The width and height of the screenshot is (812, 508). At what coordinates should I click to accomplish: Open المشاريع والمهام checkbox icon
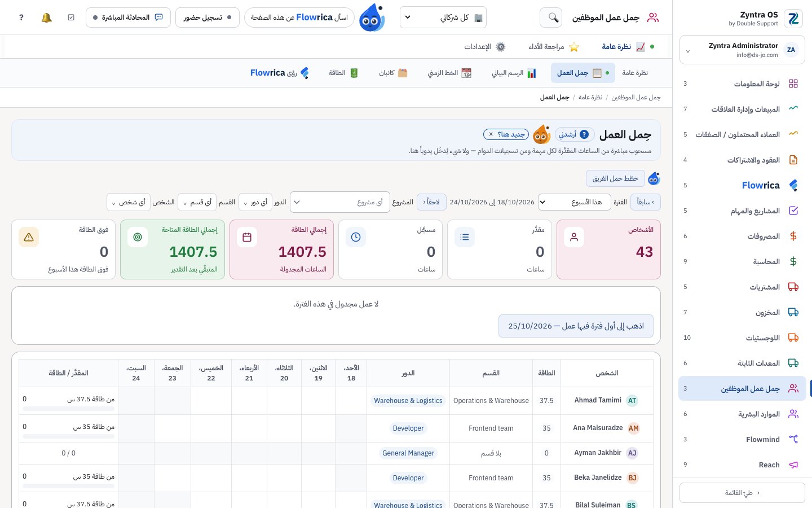tap(793, 211)
